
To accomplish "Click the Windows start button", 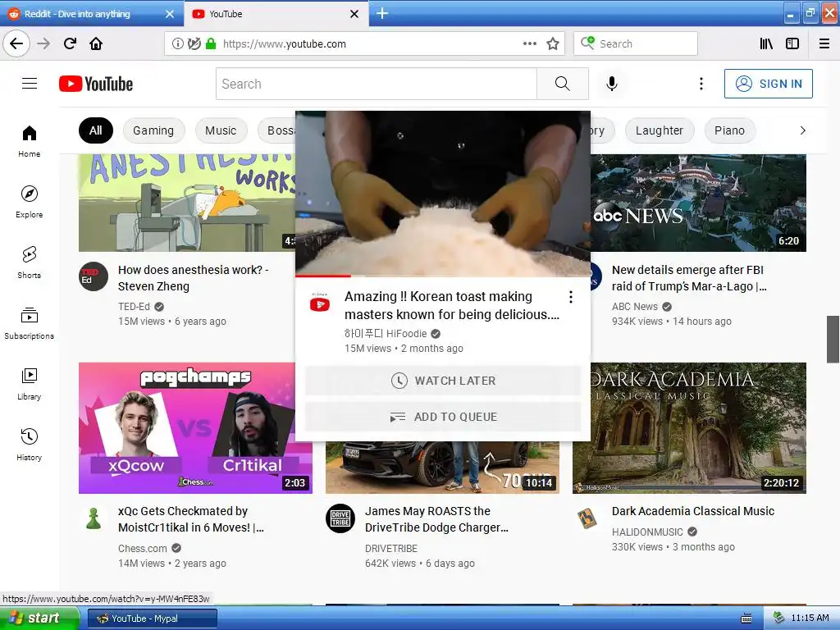I will (x=39, y=619).
